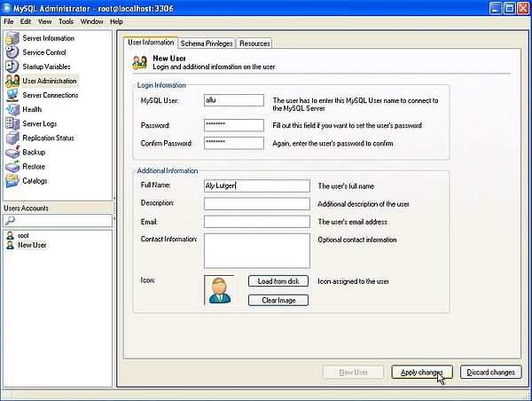Focus the MySQL User field containing allu
The image size is (532, 401).
point(234,100)
